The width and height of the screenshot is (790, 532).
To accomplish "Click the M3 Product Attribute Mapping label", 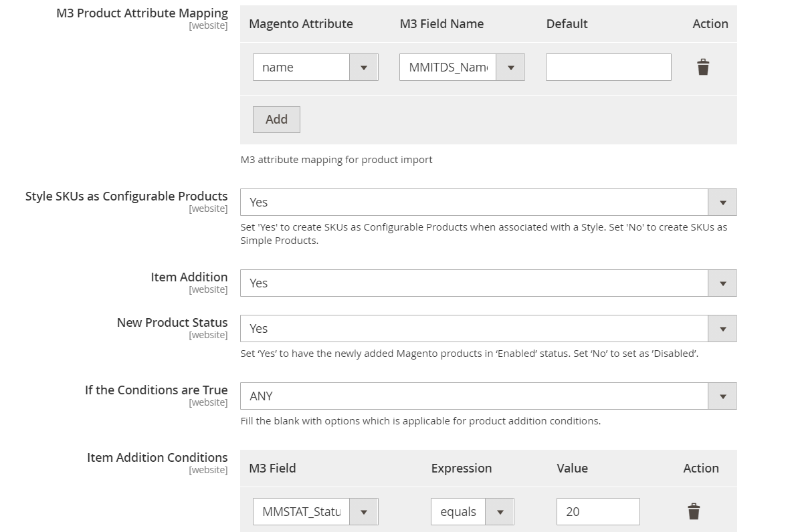I will coord(142,13).
